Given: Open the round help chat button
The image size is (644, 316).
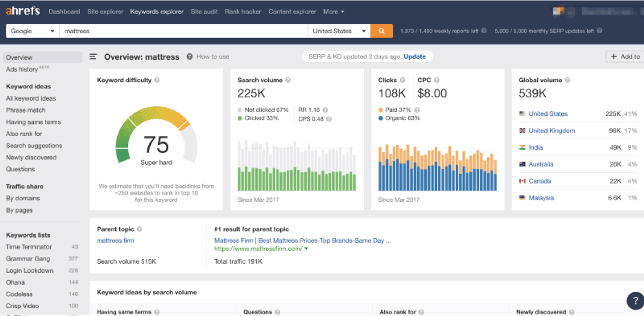Looking at the screenshot, I should [635, 300].
